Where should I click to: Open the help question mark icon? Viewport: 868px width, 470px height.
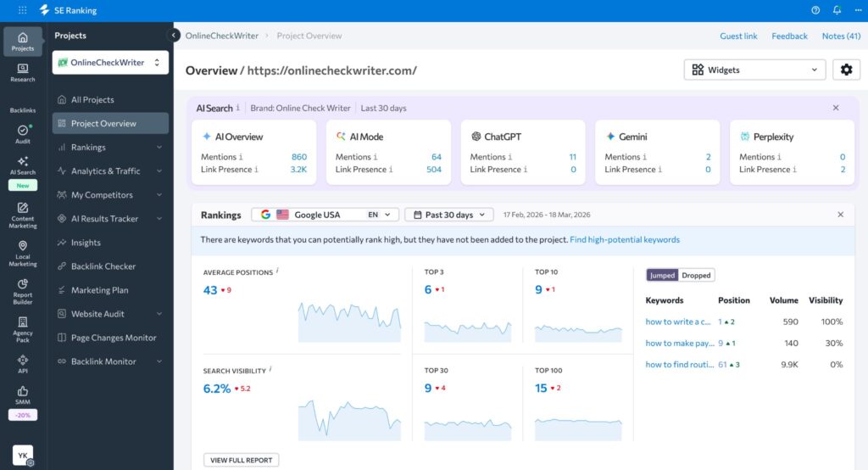[x=815, y=10]
